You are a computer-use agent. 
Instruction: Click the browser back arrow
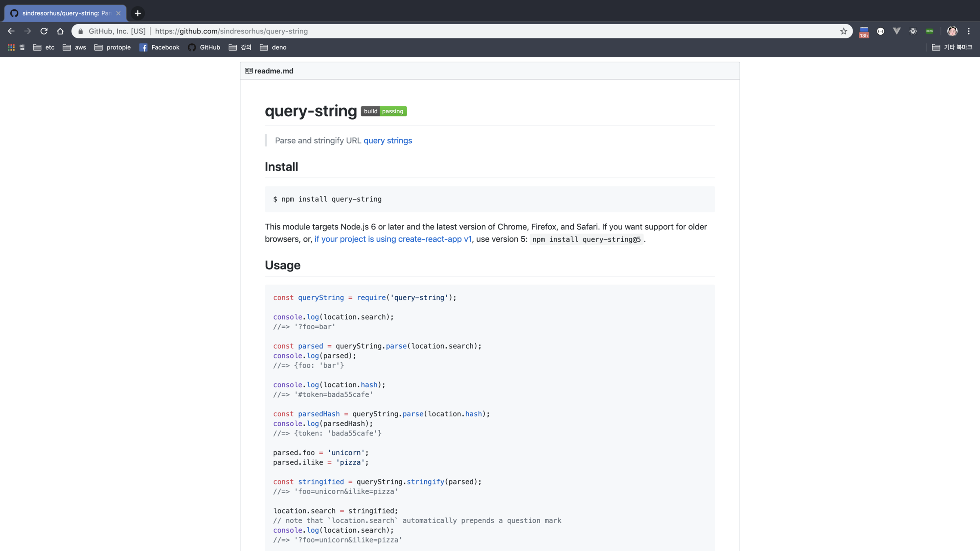coord(11,31)
